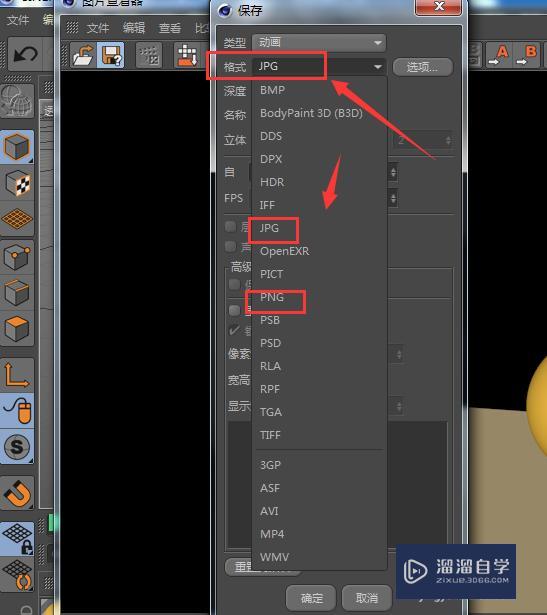Click the 选项... options button
Image resolution: width=547 pixels, height=615 pixels.
422,67
